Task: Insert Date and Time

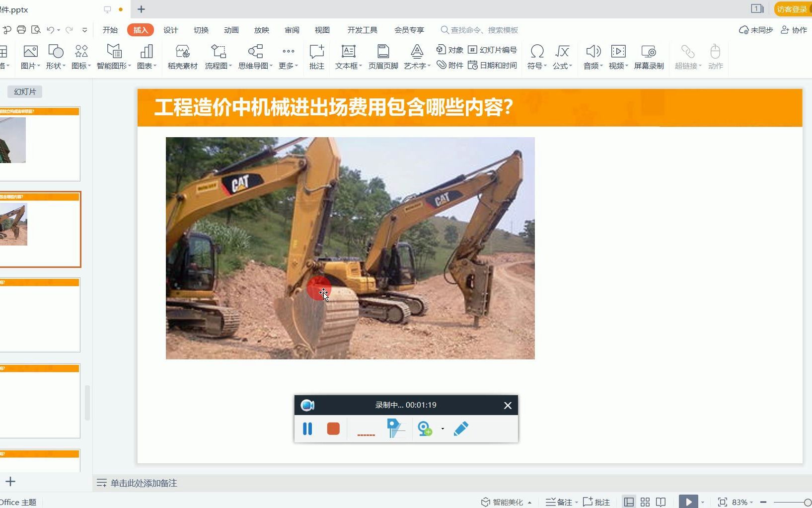Action: coord(492,65)
